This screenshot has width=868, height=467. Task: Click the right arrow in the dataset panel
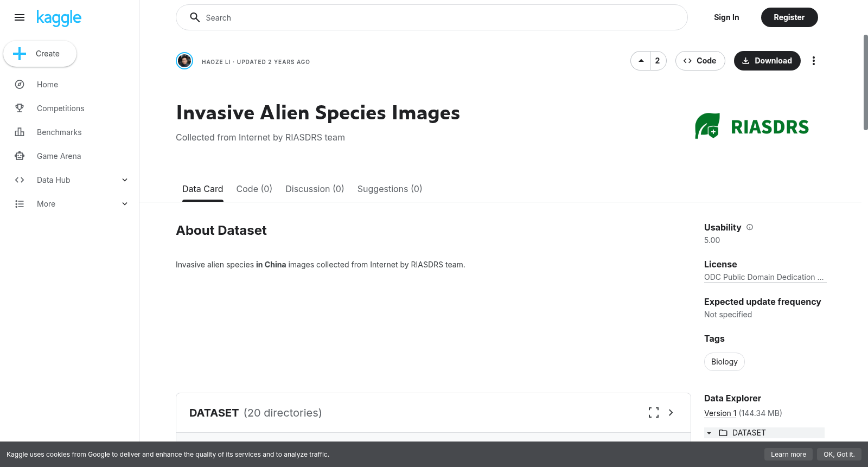671,413
